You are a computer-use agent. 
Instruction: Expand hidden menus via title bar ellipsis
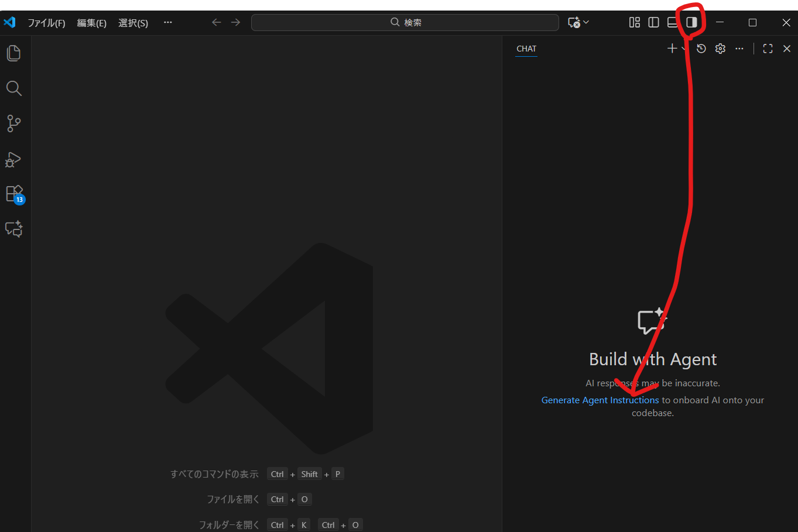pyautogui.click(x=168, y=22)
